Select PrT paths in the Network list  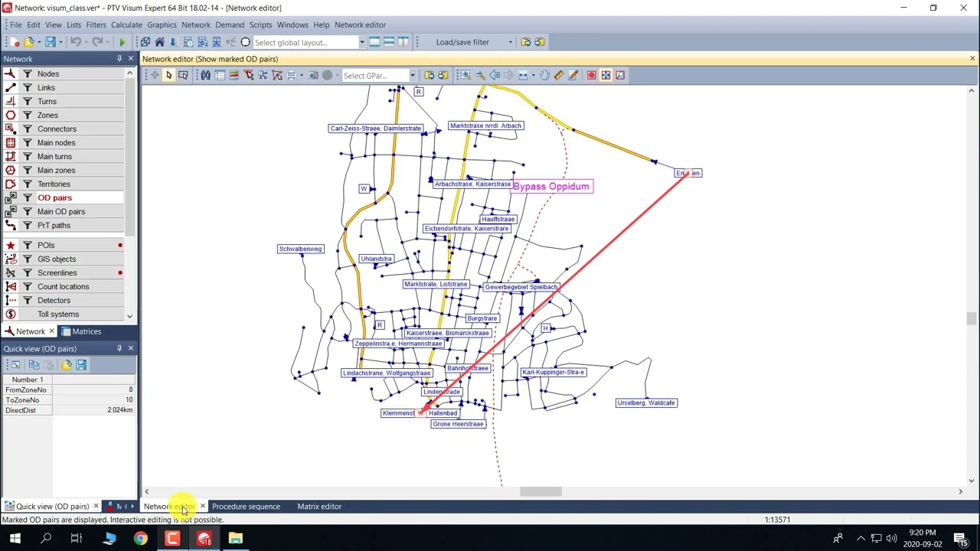[54, 225]
